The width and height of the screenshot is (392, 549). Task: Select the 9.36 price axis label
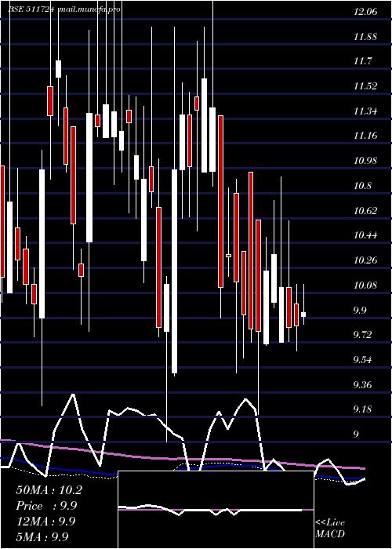362,385
